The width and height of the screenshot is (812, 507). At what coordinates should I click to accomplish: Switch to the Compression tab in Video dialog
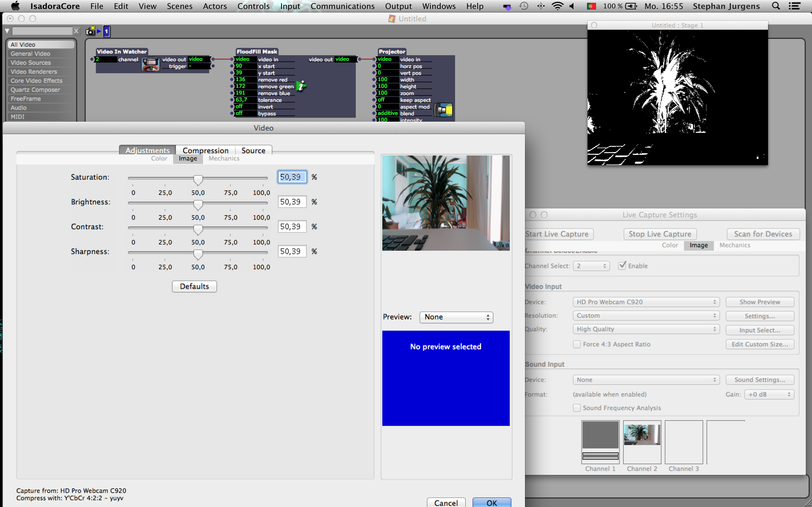point(205,150)
